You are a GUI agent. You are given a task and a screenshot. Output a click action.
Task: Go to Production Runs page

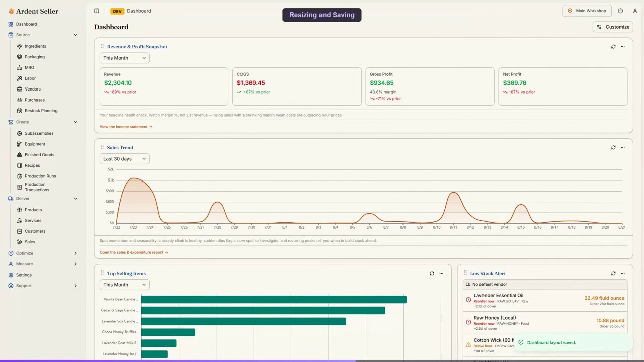point(40,176)
